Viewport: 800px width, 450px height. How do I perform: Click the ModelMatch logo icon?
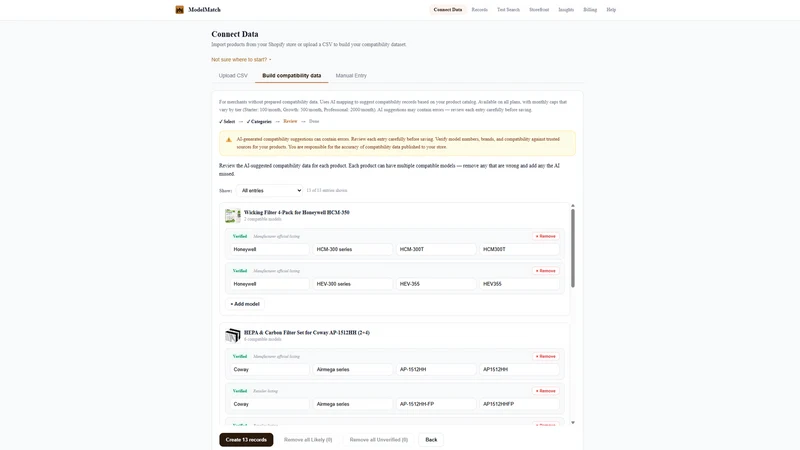tap(180, 10)
